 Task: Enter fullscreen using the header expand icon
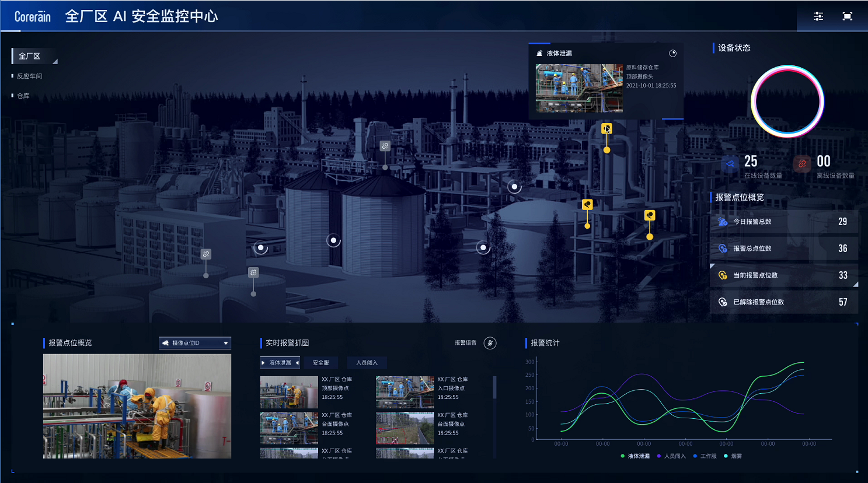[x=848, y=16]
